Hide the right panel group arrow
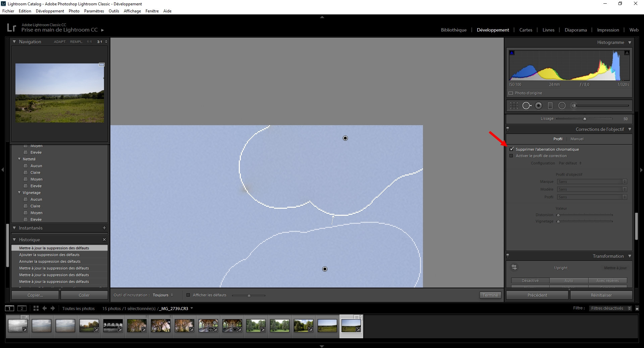This screenshot has height=348, width=644. tap(641, 170)
